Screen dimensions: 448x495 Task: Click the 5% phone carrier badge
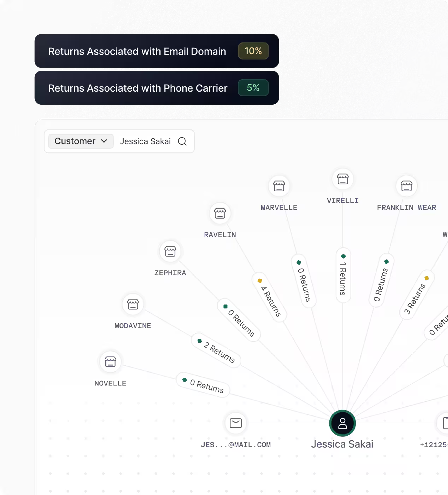pos(253,88)
